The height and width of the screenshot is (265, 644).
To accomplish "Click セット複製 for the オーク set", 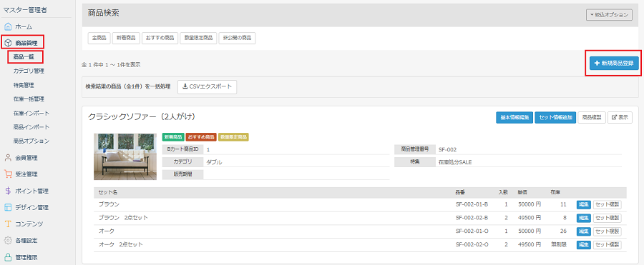I will [x=607, y=231].
